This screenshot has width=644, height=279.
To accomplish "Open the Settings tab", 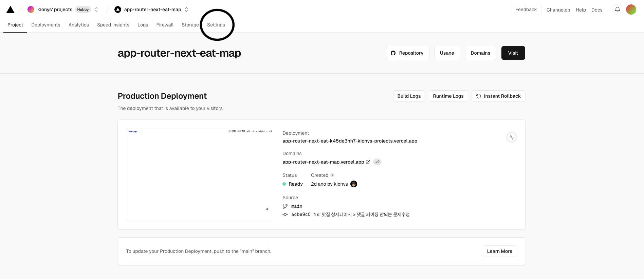I will click(x=216, y=25).
